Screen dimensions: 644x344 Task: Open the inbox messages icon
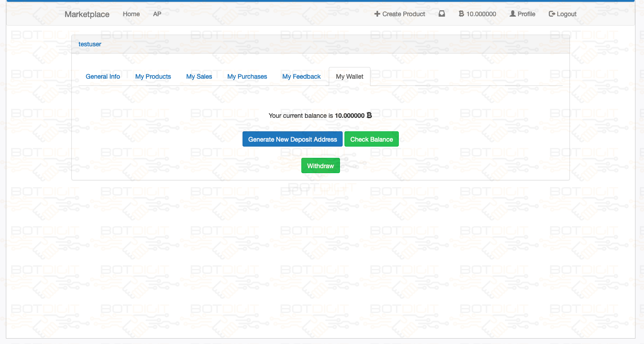point(442,14)
